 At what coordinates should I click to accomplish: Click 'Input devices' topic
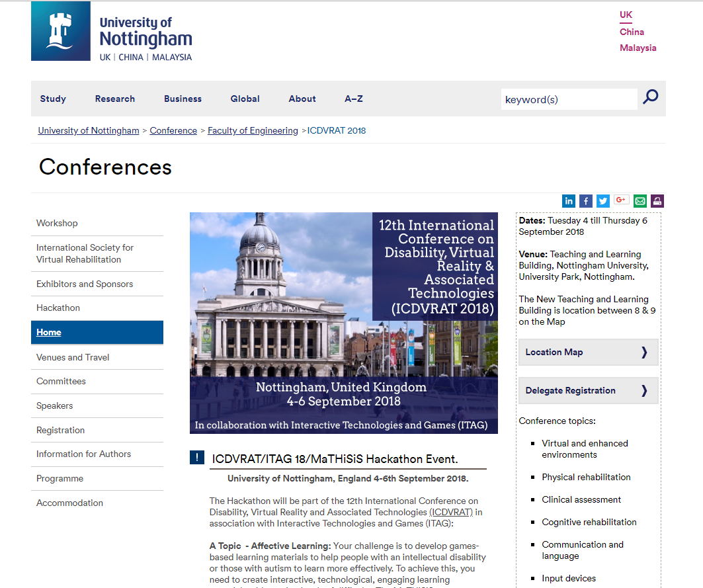point(569,579)
